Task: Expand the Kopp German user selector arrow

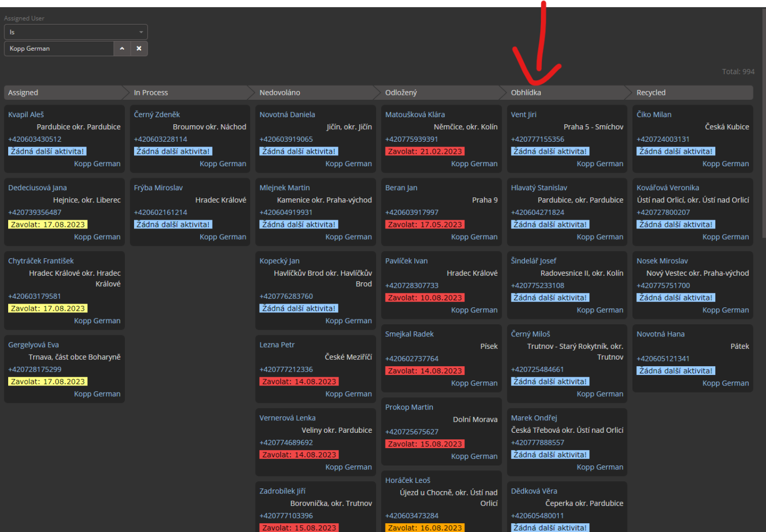Action: pos(122,49)
